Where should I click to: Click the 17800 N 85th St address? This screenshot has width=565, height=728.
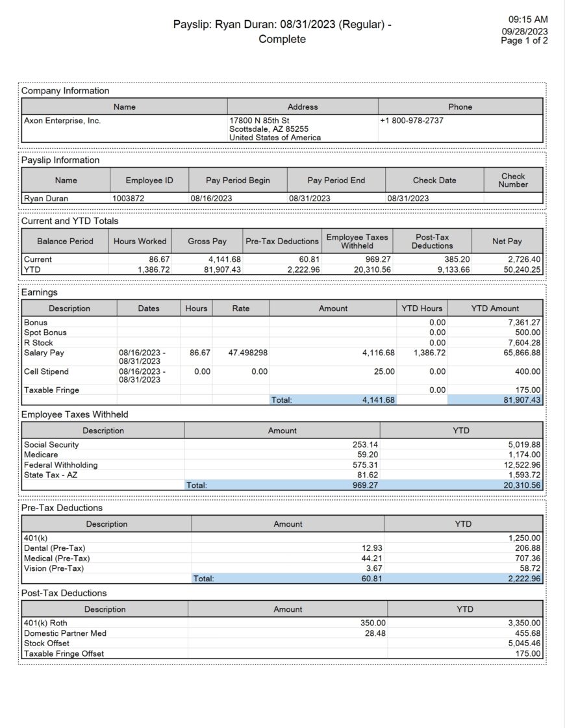259,121
